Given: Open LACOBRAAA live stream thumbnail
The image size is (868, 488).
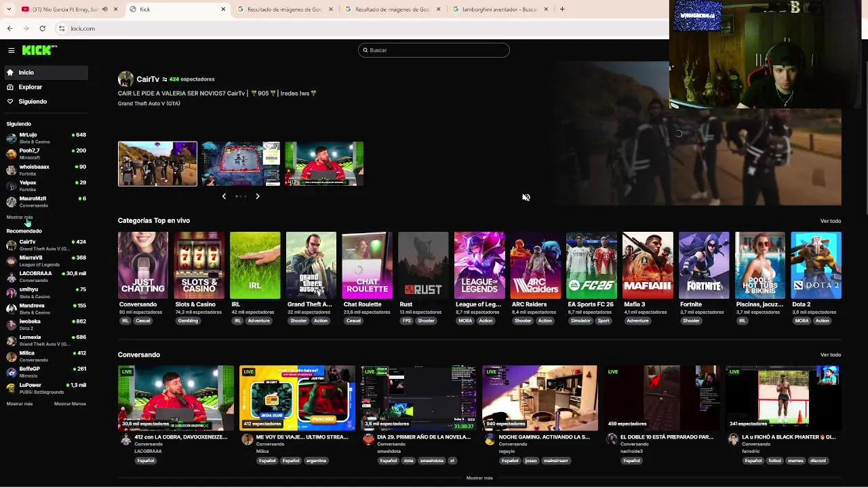Looking at the screenshot, I should click(176, 398).
